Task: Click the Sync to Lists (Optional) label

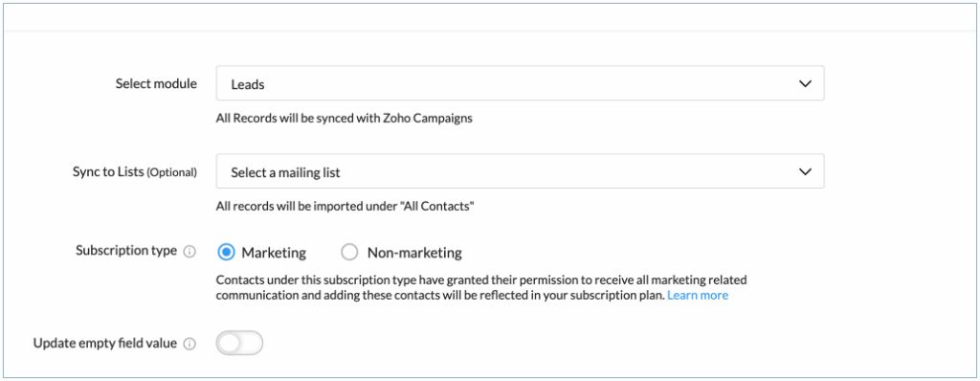Action: pos(135,172)
